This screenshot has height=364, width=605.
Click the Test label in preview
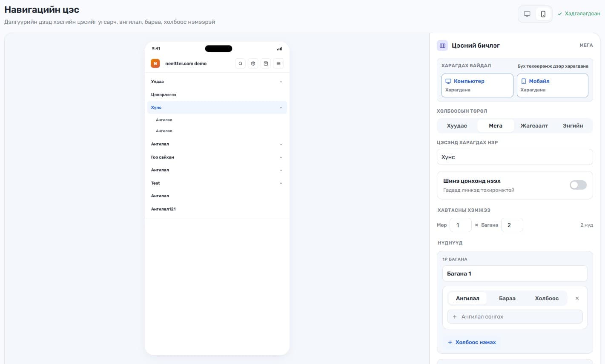click(155, 183)
